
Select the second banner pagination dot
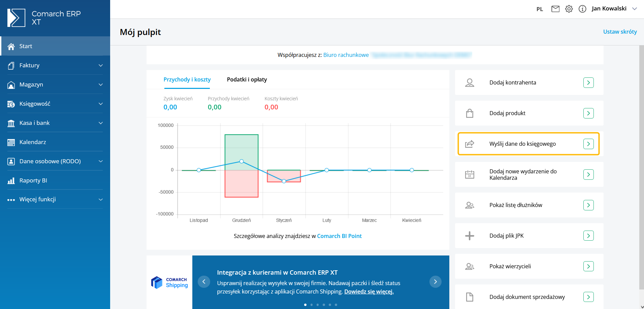312,305
